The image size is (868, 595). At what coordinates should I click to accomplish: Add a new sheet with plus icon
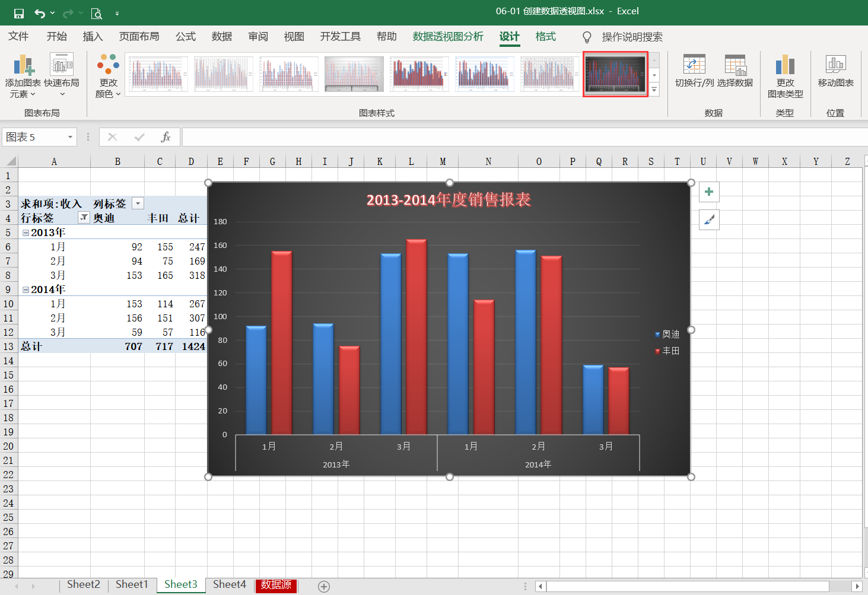coord(324,586)
